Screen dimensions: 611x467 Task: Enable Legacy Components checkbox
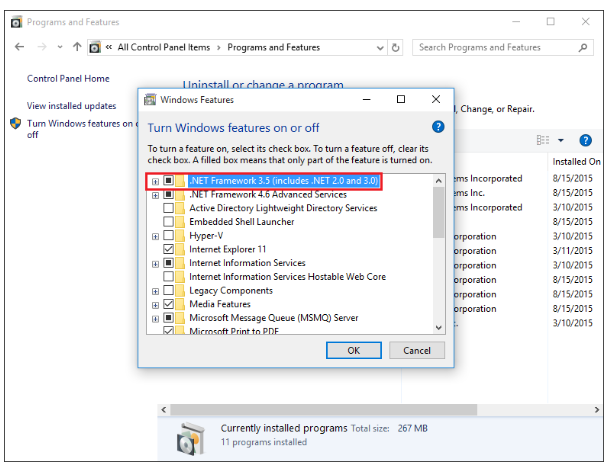pyautogui.click(x=168, y=290)
